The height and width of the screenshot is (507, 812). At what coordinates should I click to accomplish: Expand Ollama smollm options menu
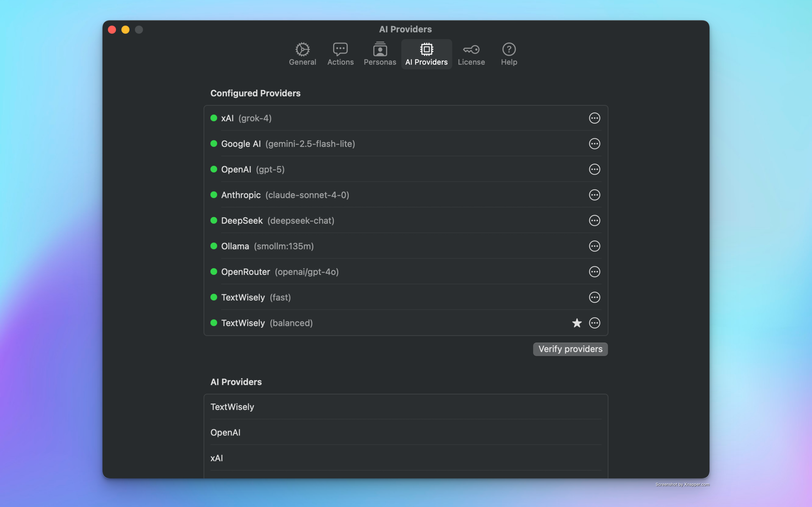594,246
